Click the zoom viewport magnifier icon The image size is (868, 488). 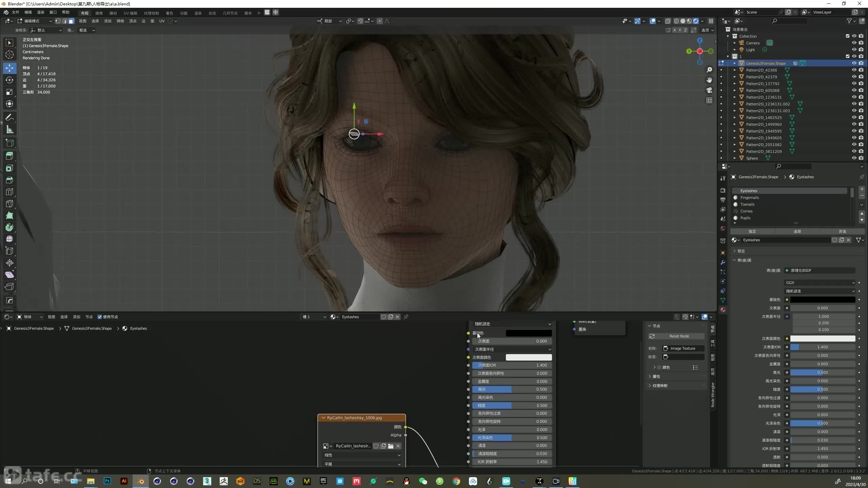709,70
